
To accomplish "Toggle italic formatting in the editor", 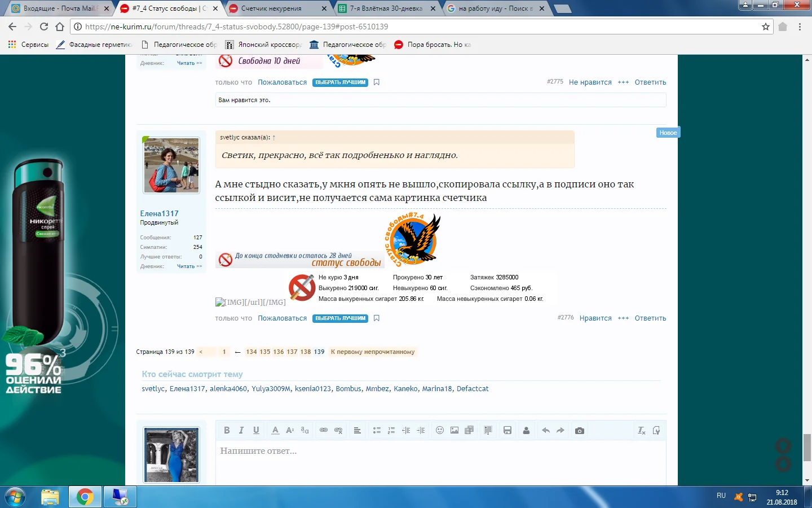I will click(241, 430).
